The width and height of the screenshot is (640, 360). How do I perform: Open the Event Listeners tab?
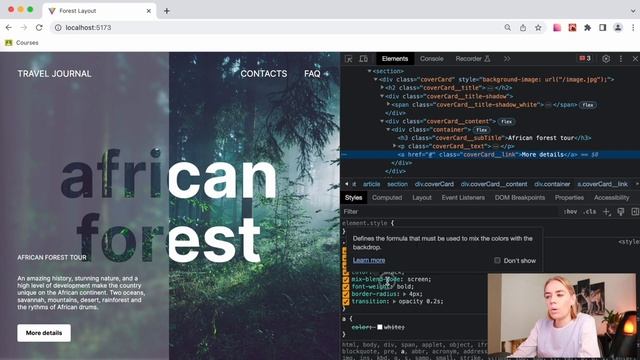[463, 198]
